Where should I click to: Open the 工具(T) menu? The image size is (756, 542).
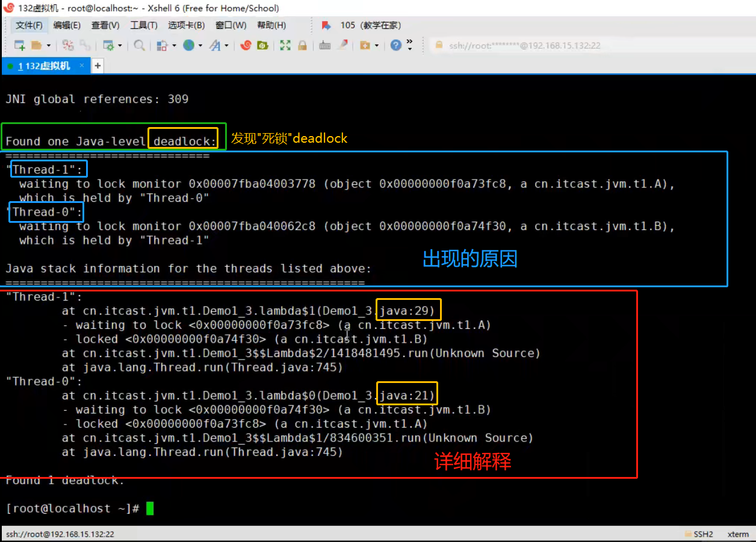coord(144,25)
